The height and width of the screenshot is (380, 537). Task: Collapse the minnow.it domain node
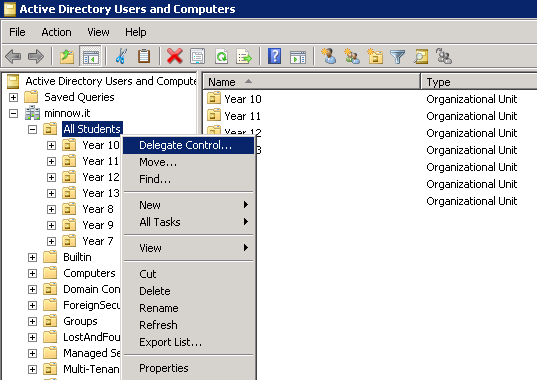[13, 113]
